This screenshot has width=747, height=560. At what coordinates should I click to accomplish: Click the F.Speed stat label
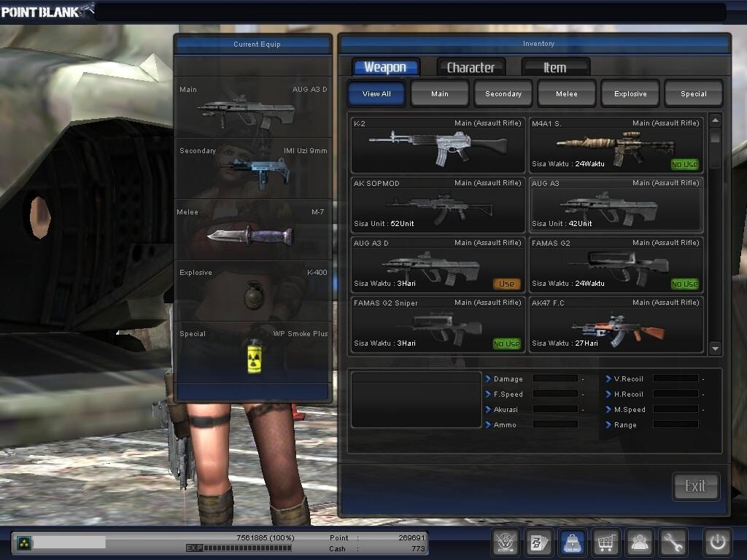click(x=508, y=394)
